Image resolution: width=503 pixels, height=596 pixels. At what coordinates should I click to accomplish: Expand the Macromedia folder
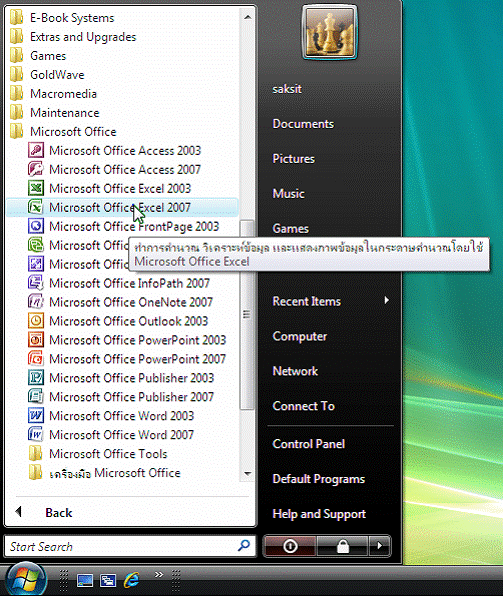pyautogui.click(x=53, y=94)
